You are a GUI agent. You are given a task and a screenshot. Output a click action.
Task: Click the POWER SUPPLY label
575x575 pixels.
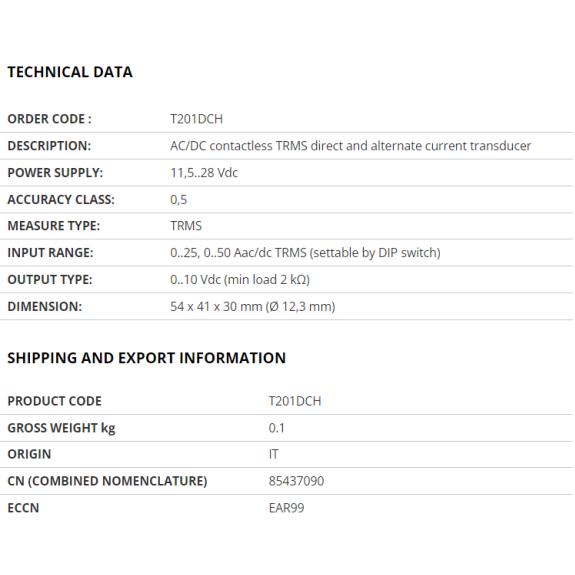click(x=55, y=173)
